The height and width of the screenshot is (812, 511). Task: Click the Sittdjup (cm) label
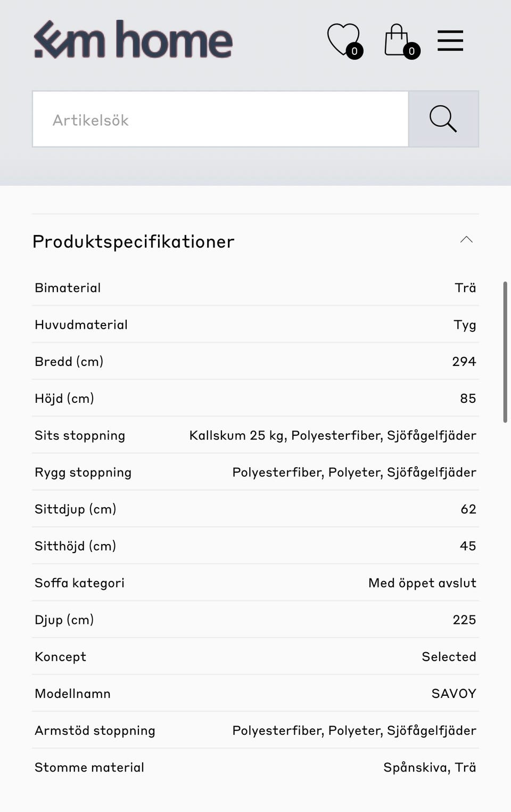point(75,509)
